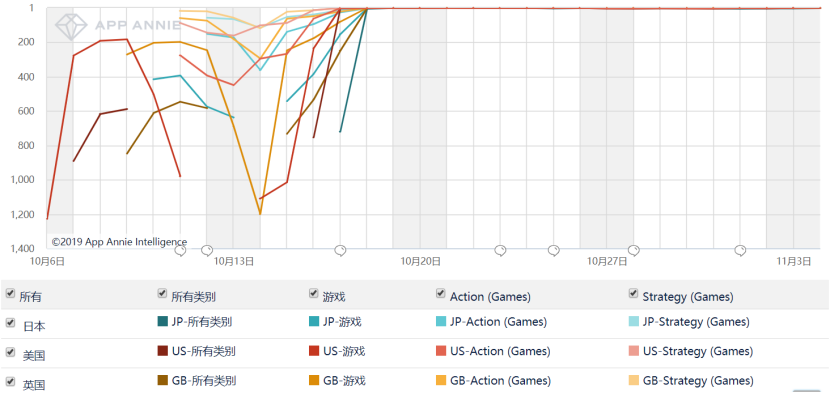Select the US-Strategy (Games) legend entry
This screenshot has height=393, width=831.
[x=691, y=351]
